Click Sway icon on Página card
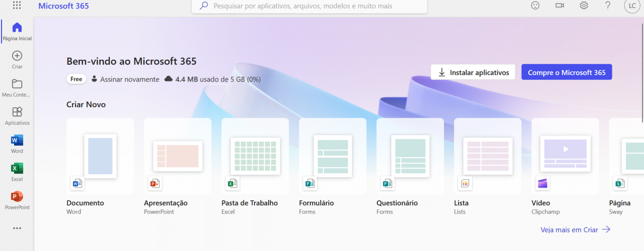 [619, 184]
